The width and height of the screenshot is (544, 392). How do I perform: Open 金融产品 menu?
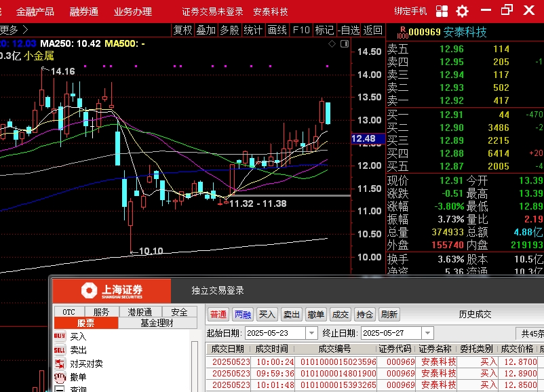(x=35, y=12)
